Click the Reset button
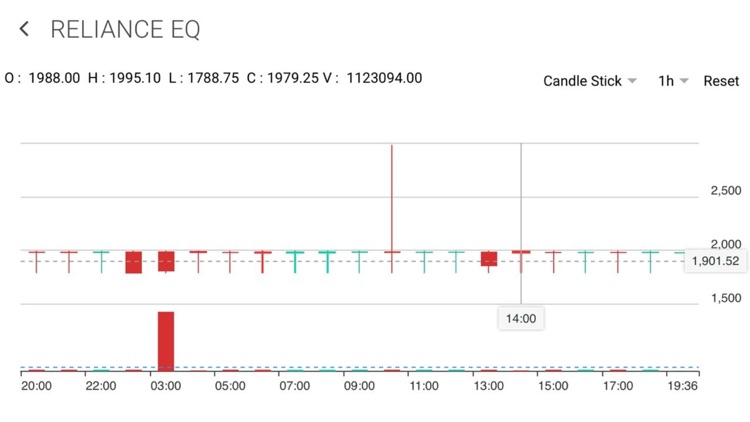 [x=720, y=81]
